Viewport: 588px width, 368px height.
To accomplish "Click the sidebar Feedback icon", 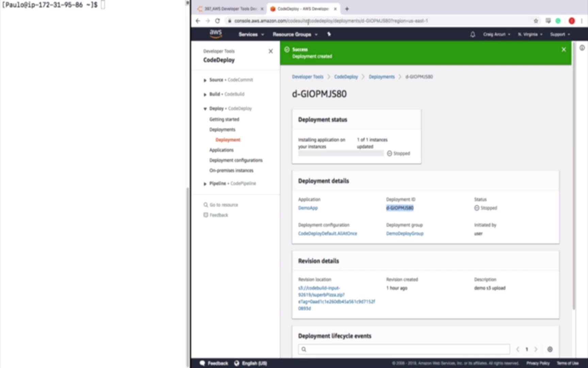I will tap(206, 215).
